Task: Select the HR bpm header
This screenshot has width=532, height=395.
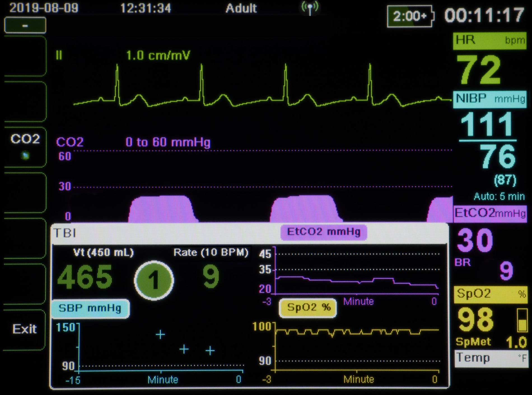Action: pyautogui.click(x=490, y=41)
